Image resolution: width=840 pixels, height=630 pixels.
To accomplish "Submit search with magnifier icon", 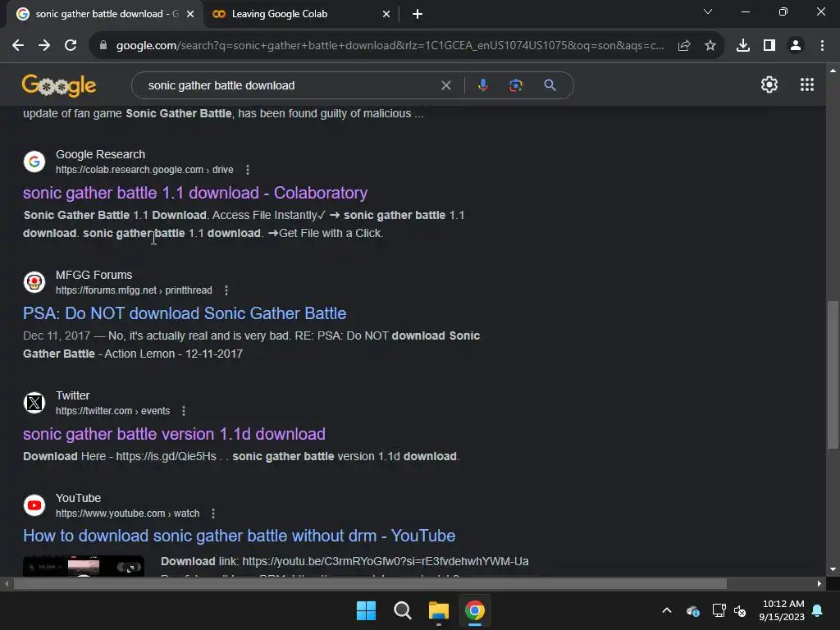I will pos(550,85).
